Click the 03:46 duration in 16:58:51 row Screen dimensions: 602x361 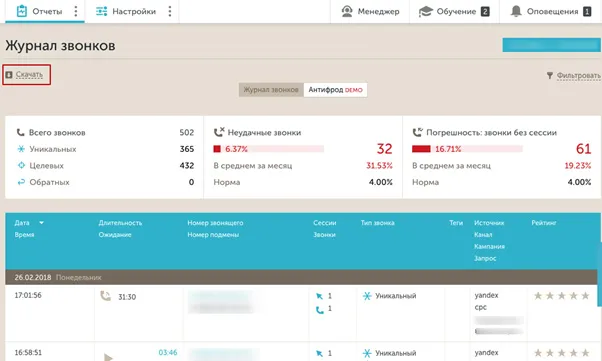point(168,352)
